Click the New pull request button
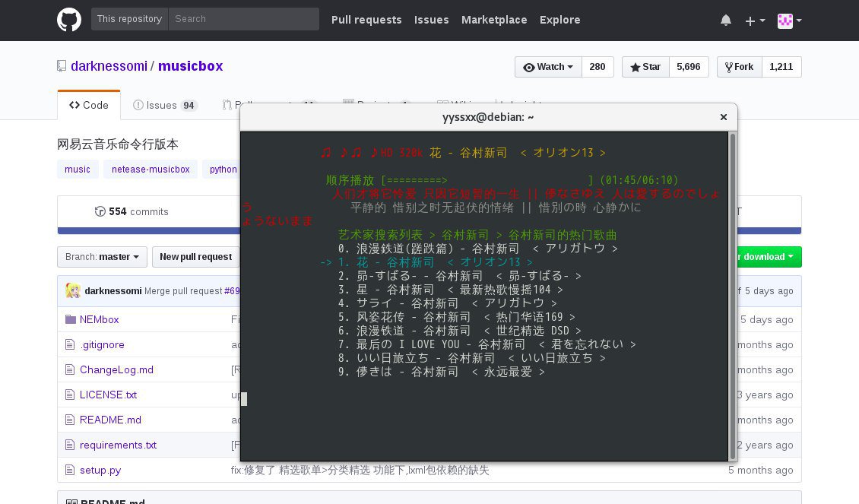Image resolution: width=859 pixels, height=504 pixels. [x=195, y=257]
